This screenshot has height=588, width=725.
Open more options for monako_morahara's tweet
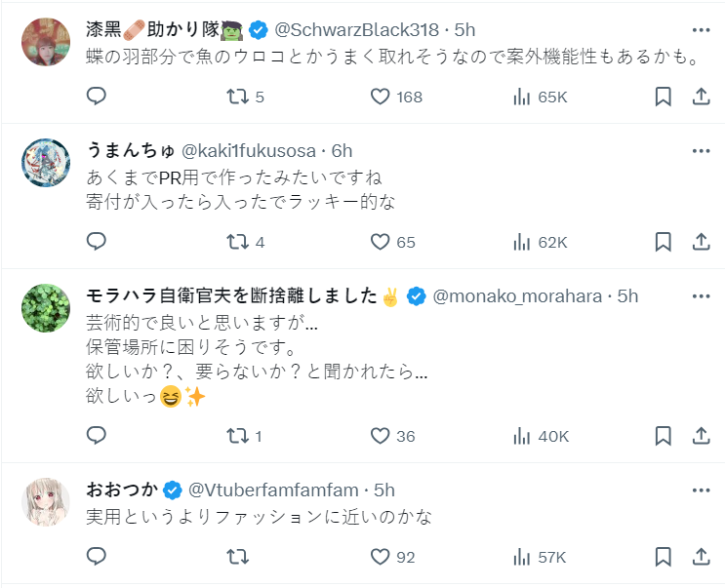(701, 295)
